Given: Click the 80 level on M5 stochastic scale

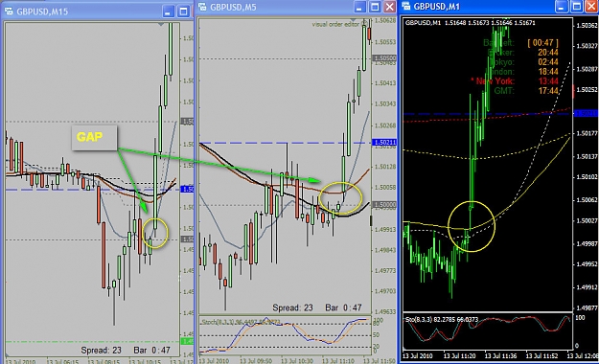Looking at the screenshot, I should point(376,324).
